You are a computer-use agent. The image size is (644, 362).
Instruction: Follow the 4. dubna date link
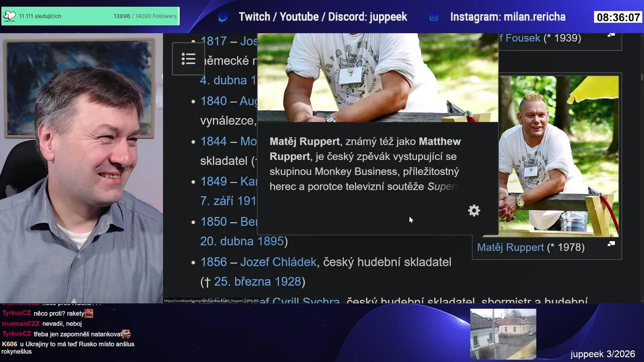coord(228,80)
